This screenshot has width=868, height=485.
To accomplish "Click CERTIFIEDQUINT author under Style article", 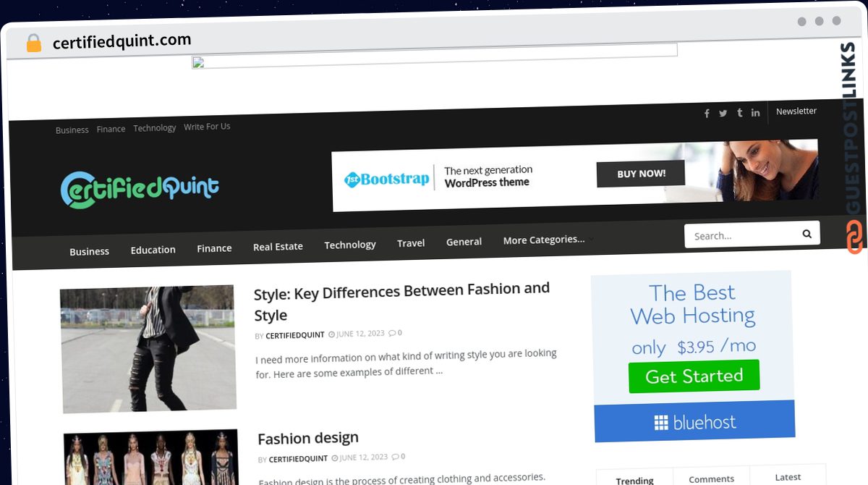I will 295,335.
